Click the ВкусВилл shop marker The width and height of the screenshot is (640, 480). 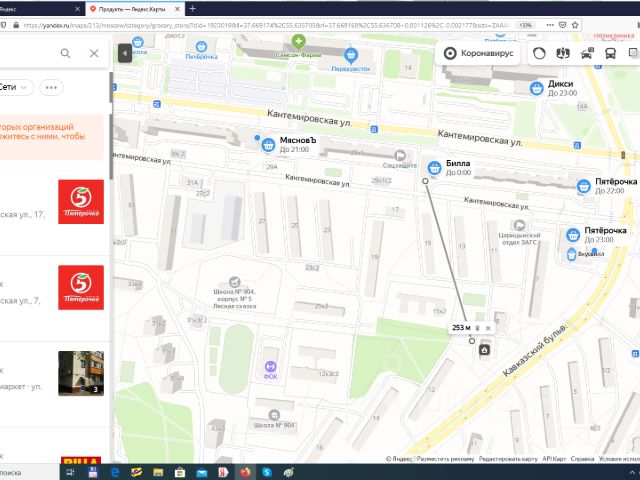pyautogui.click(x=571, y=254)
